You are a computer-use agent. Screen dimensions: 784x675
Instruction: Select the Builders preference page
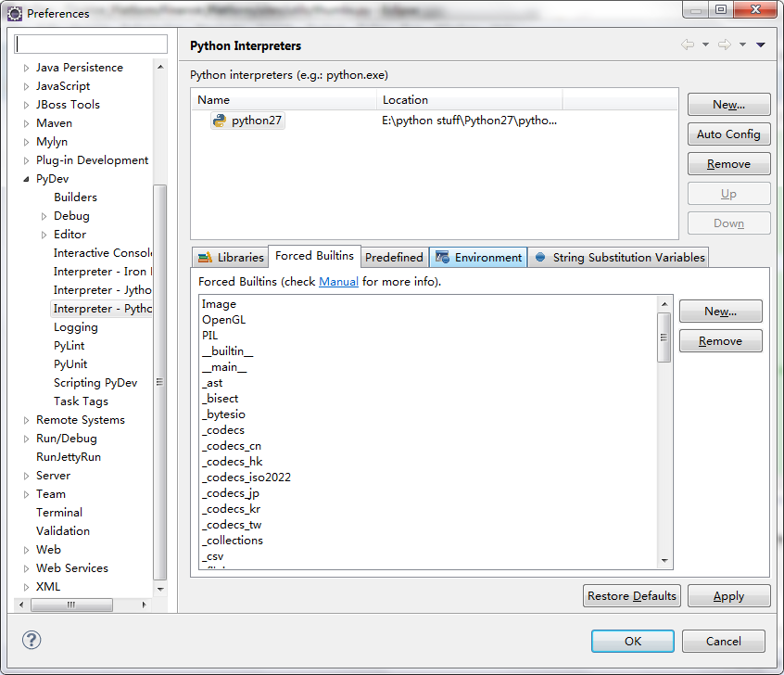pyautogui.click(x=75, y=197)
